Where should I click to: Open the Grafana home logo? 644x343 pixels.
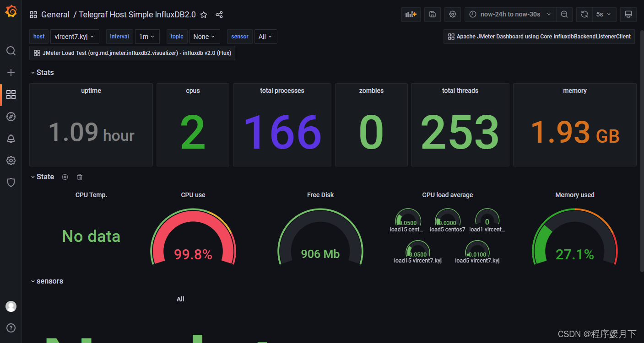click(11, 11)
